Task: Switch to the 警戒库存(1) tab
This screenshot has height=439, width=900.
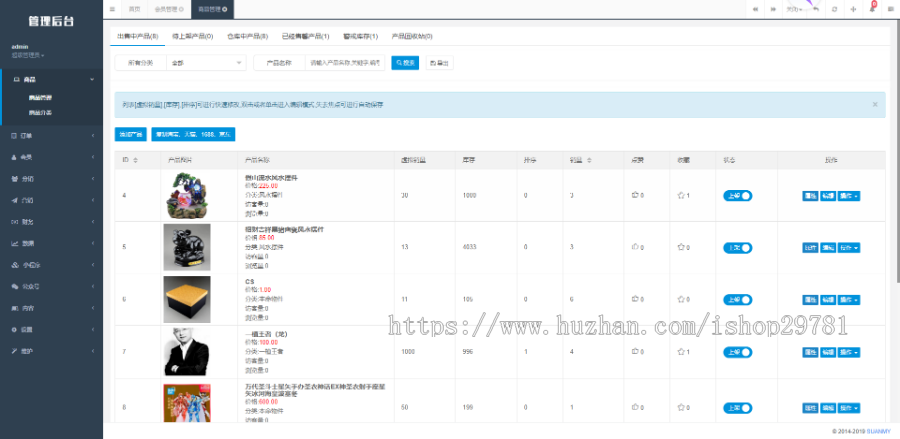Action: [360, 36]
